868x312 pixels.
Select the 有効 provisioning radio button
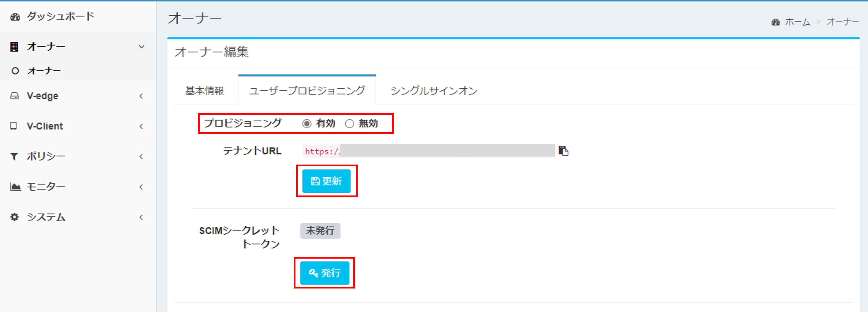click(307, 124)
